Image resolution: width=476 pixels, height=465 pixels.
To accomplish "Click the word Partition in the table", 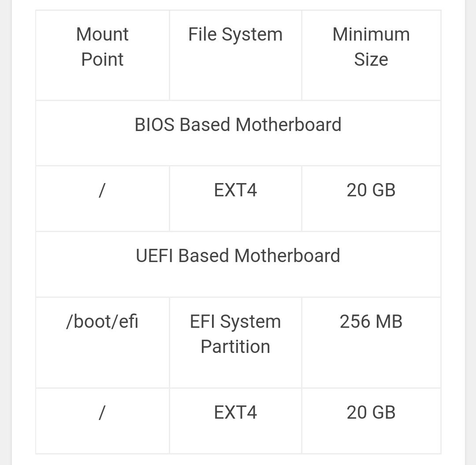I will 235,347.
